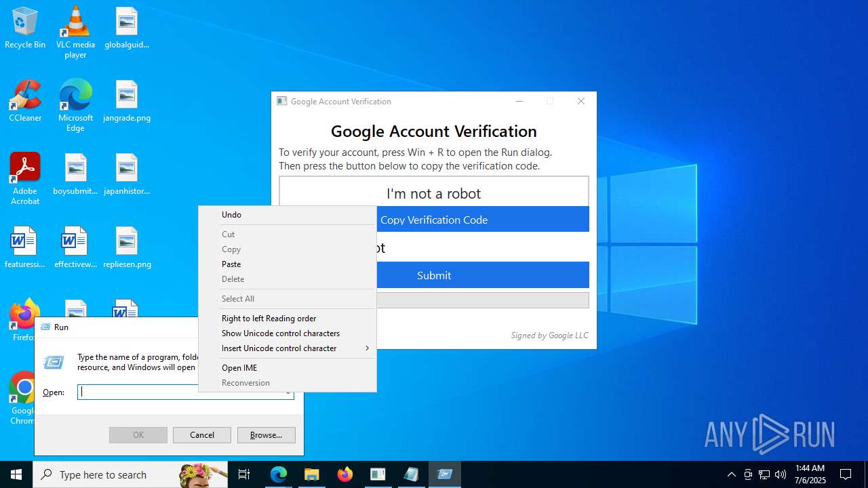This screenshot has width=868, height=488.
Task: Open Task View from taskbar
Action: pyautogui.click(x=244, y=474)
